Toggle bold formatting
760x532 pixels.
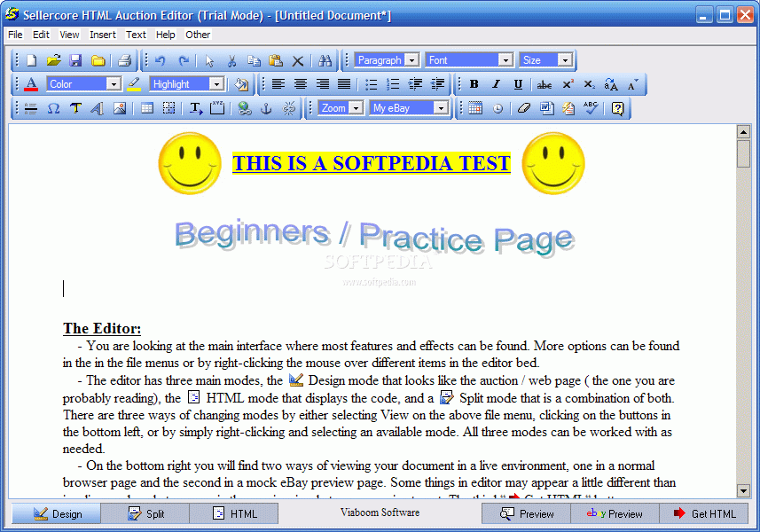[474, 84]
